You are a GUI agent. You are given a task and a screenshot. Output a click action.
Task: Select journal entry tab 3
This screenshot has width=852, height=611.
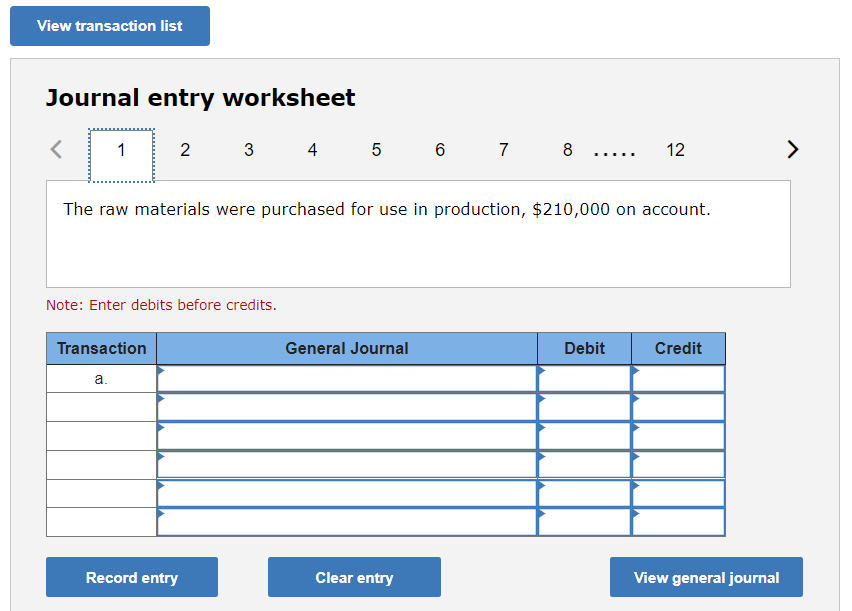[x=249, y=150]
